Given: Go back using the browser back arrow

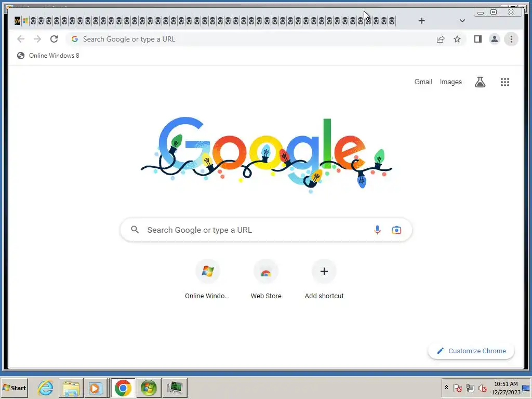Looking at the screenshot, I should pyautogui.click(x=21, y=39).
